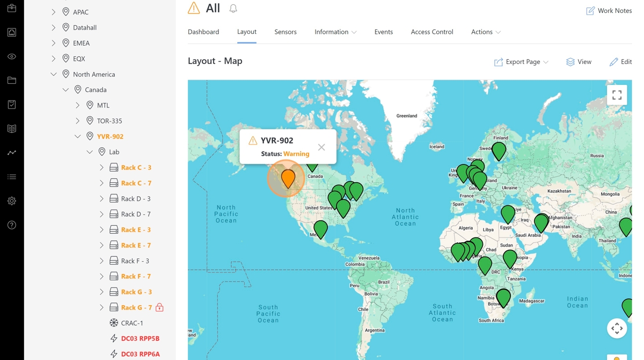Viewport: 644px width, 360px height.
Task: Open the View layers option
Action: tap(579, 62)
